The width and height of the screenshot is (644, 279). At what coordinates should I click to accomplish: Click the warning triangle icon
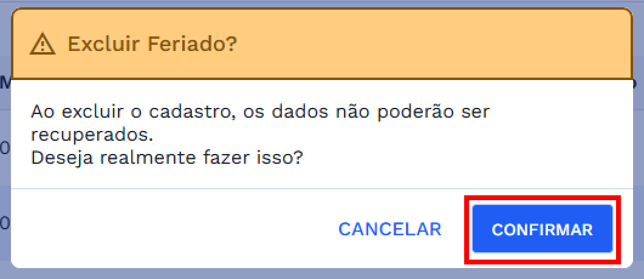[43, 44]
